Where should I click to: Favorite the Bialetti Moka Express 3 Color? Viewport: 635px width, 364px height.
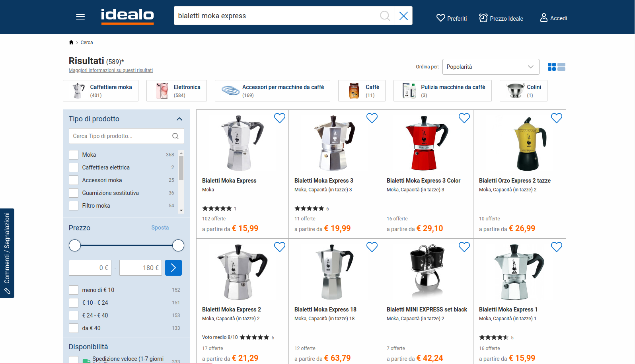[464, 118]
